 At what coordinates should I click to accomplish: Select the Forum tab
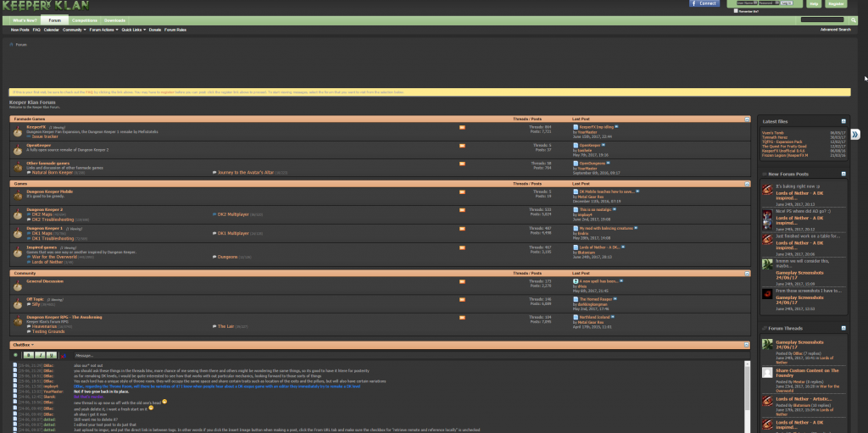(55, 20)
